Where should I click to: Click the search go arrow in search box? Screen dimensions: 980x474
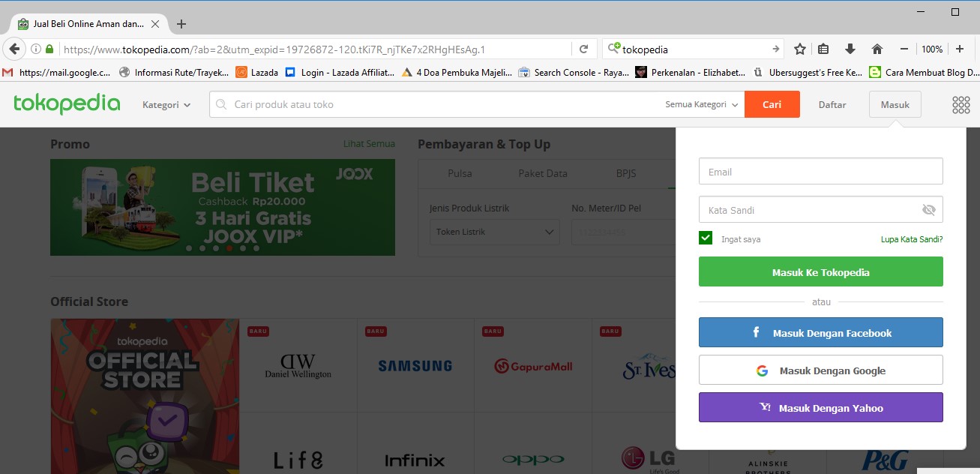point(776,49)
